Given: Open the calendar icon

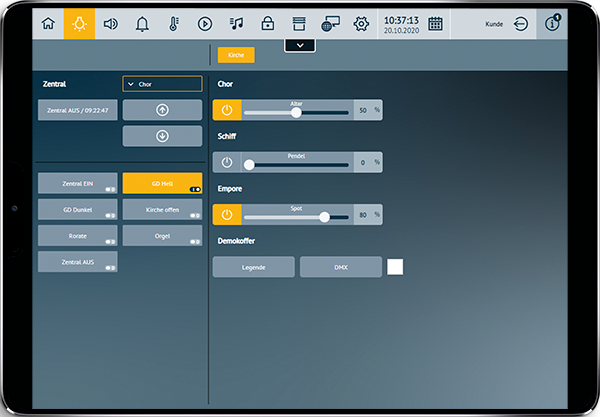Looking at the screenshot, I should point(435,24).
